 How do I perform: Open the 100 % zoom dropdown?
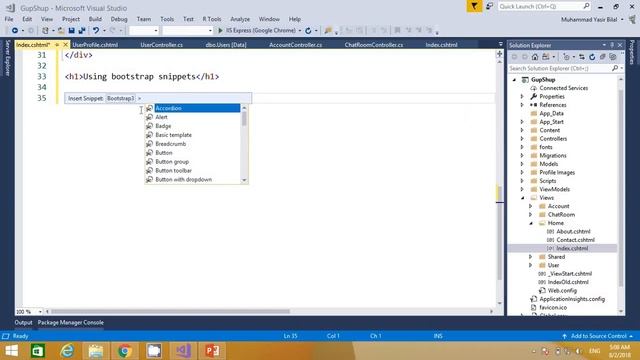coord(40,312)
